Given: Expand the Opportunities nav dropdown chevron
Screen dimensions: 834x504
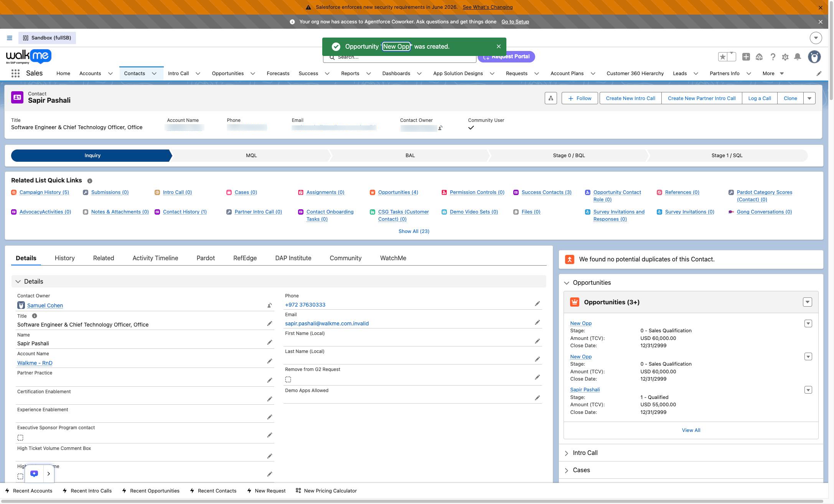Looking at the screenshot, I should pyautogui.click(x=253, y=74).
